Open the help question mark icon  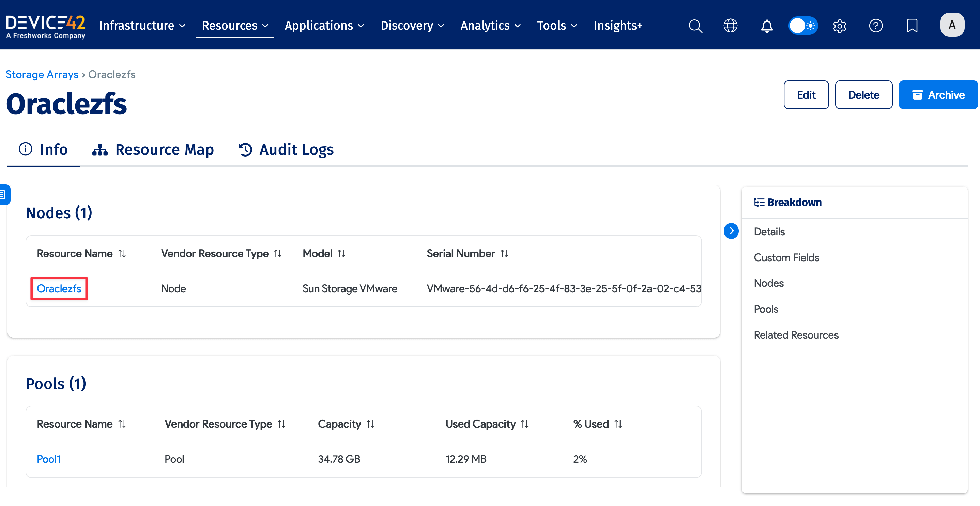coord(876,26)
